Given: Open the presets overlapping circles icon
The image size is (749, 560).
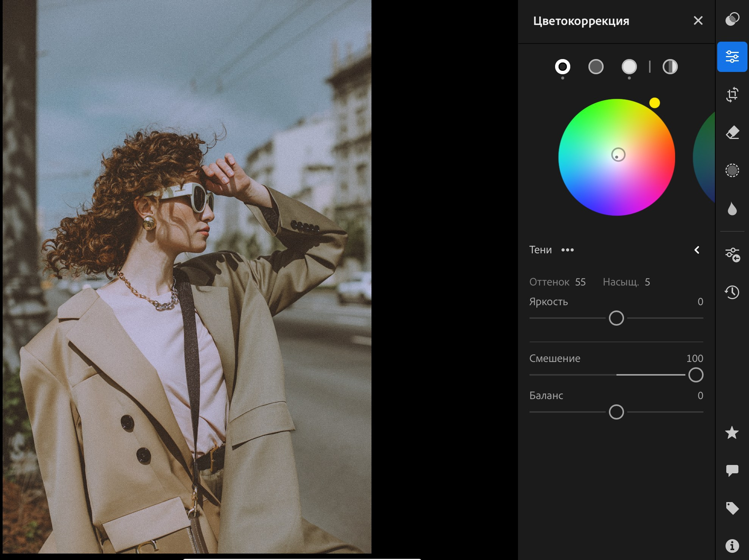Looking at the screenshot, I should 732,19.
